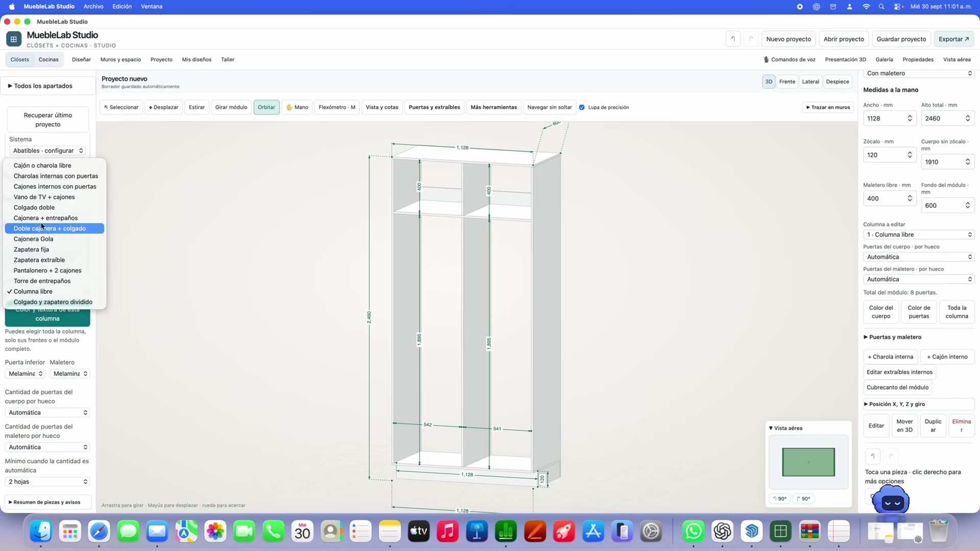Open Comandos de voz microphone option
The image size is (980, 551).
click(x=790, y=60)
